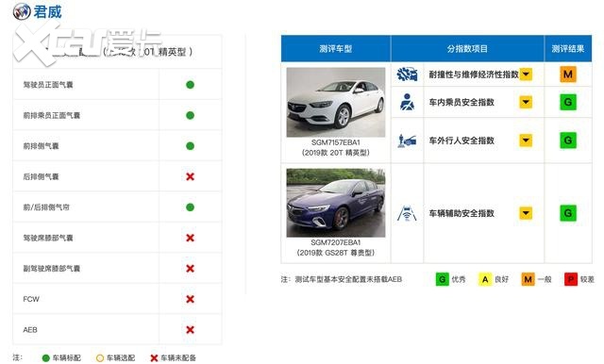
Task: Click the pedestrian safety index icon
Action: coord(407,141)
